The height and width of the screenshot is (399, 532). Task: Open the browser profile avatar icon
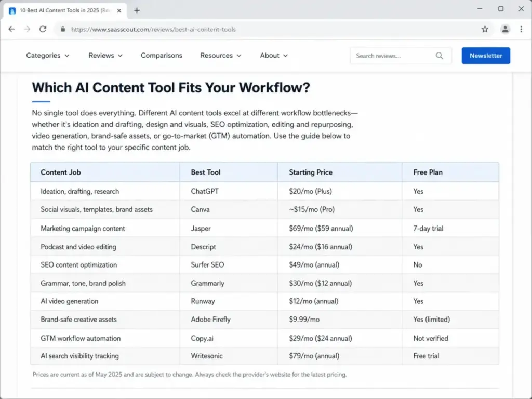click(x=505, y=29)
